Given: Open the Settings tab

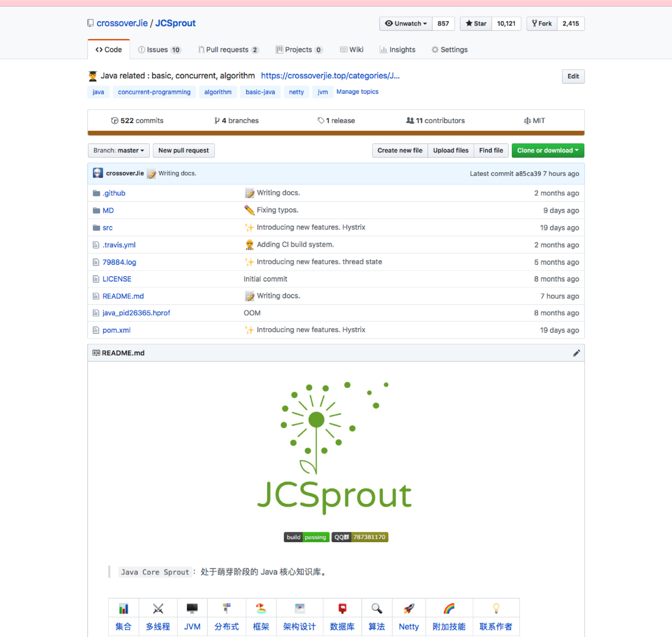Looking at the screenshot, I should click(449, 50).
